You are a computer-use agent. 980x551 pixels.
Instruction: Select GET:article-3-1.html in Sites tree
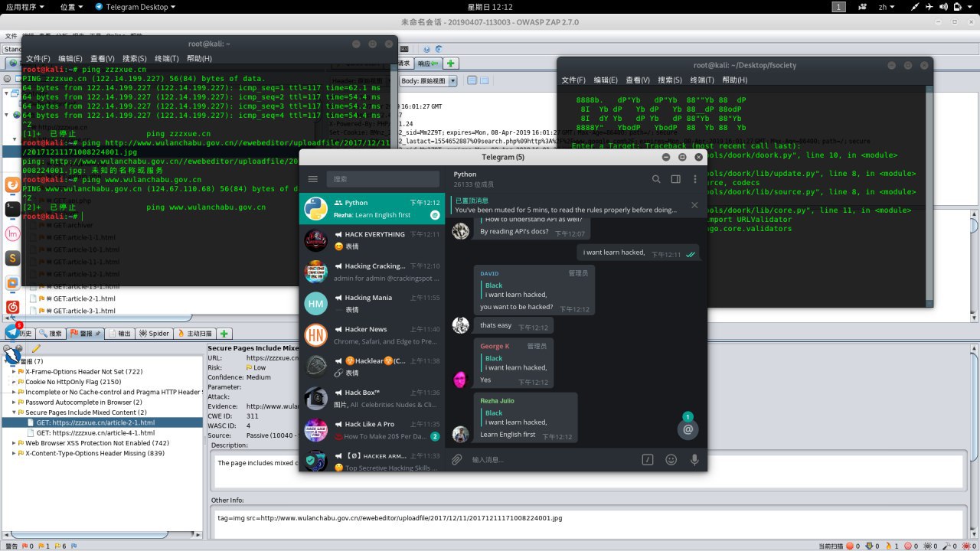[84, 311]
